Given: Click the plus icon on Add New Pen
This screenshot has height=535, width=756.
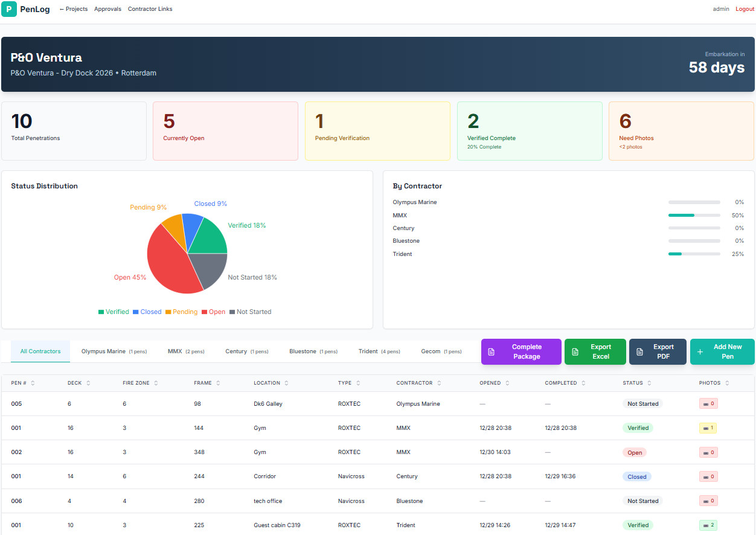Looking at the screenshot, I should click(700, 351).
